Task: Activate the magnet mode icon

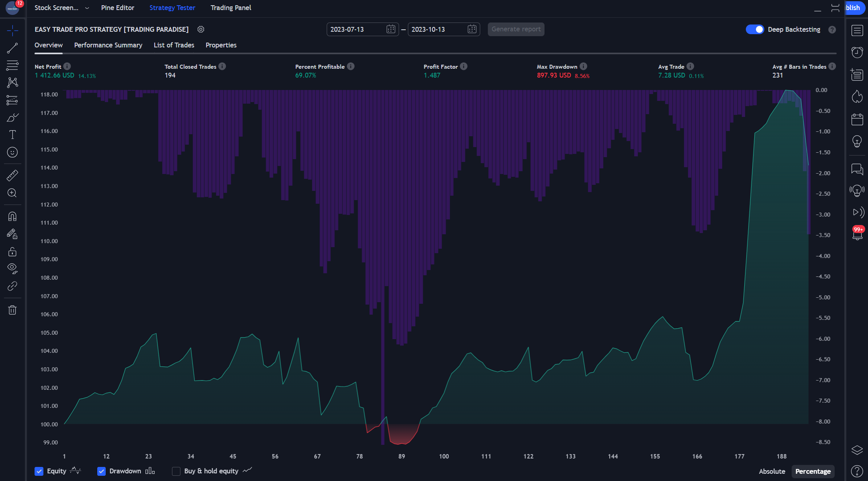Action: tap(12, 217)
